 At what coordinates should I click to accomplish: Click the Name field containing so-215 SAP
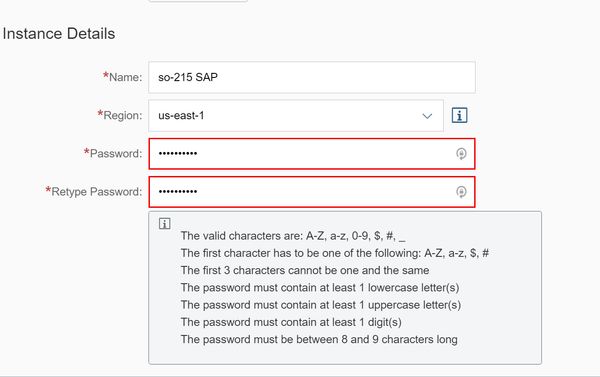tap(312, 77)
